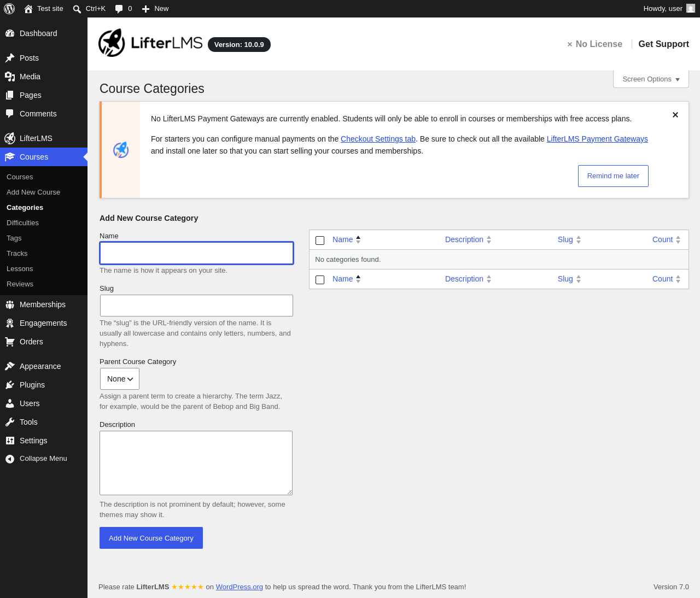This screenshot has height=598, width=700.
Task: Open Add New Course submenu item
Action: tap(33, 192)
